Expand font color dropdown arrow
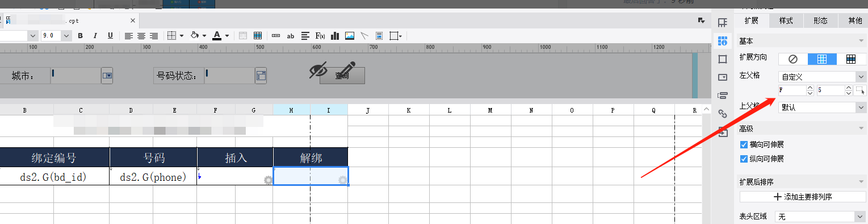Viewport: 868px width, 224px height. [227, 36]
